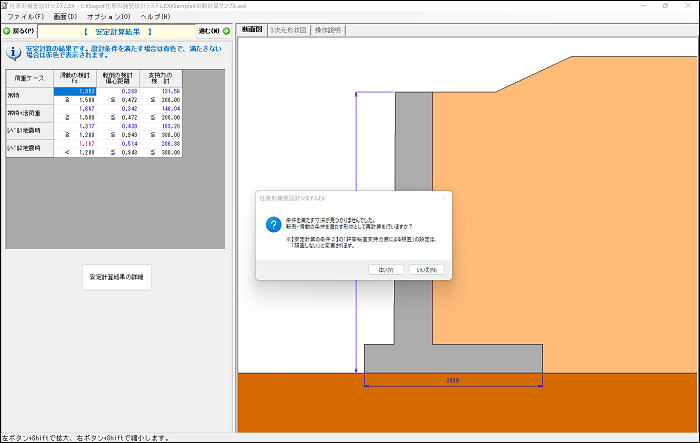
Task: Click the highlighted blue Fs cell in 常時 row
Action: [75, 92]
